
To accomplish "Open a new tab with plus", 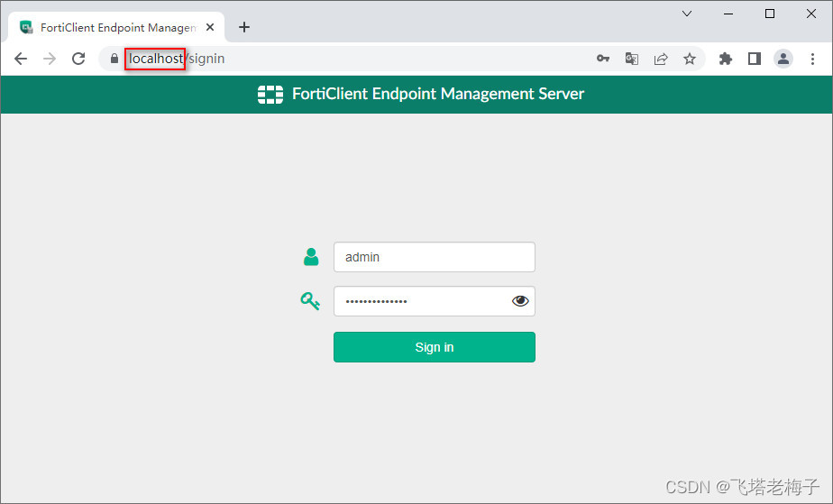I will pos(244,27).
